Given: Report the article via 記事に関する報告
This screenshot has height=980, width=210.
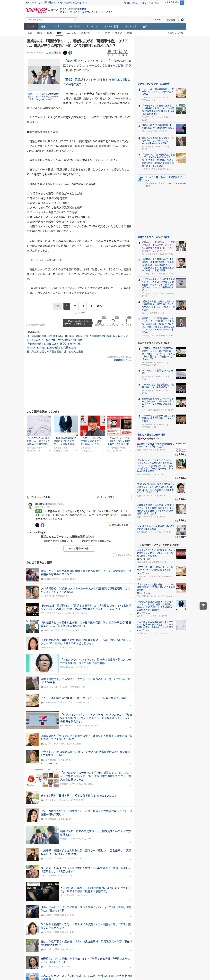Looking at the screenshot, I should pyautogui.click(x=36, y=325).
